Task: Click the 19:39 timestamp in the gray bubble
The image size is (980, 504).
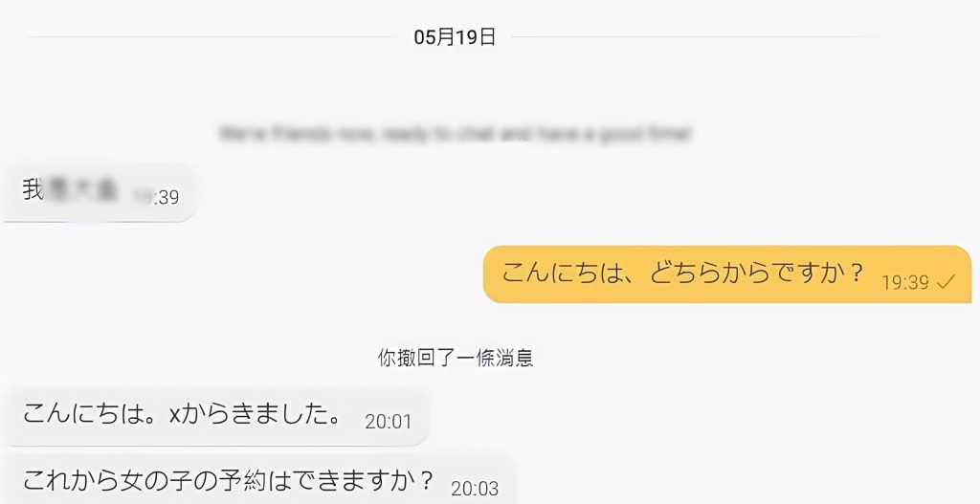Action: 156,197
